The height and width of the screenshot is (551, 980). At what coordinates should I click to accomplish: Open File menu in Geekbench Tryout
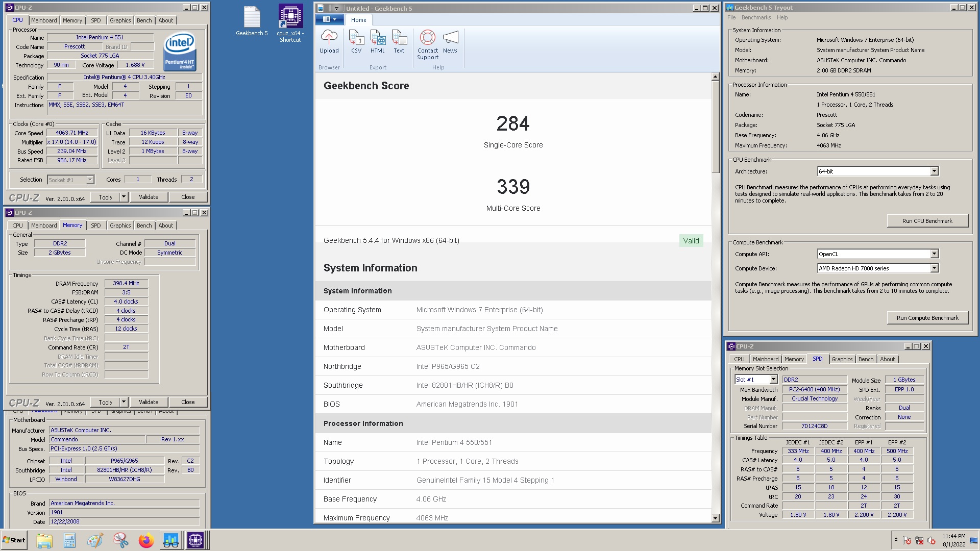(x=731, y=17)
